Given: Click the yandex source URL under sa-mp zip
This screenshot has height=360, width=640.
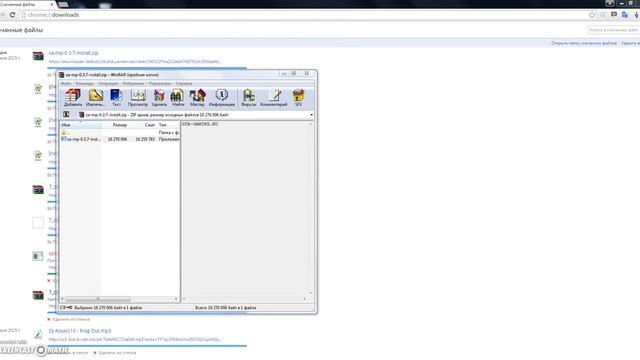Looking at the screenshot, I should pyautogui.click(x=135, y=62).
